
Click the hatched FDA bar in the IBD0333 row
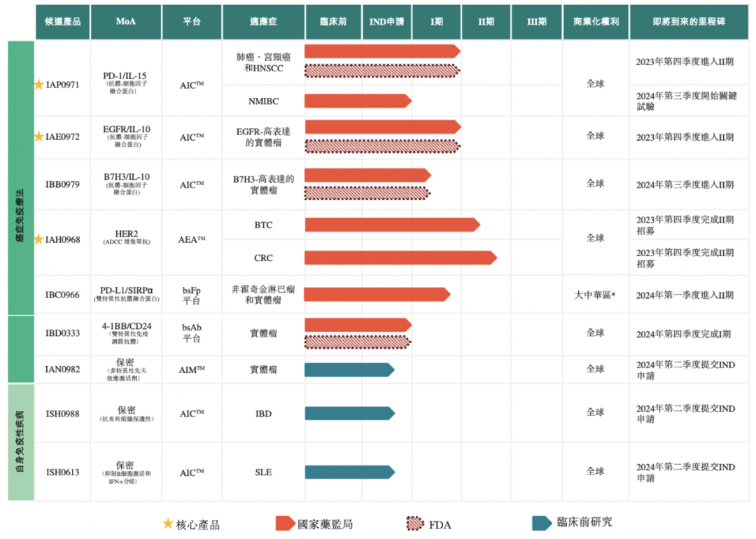pos(358,342)
